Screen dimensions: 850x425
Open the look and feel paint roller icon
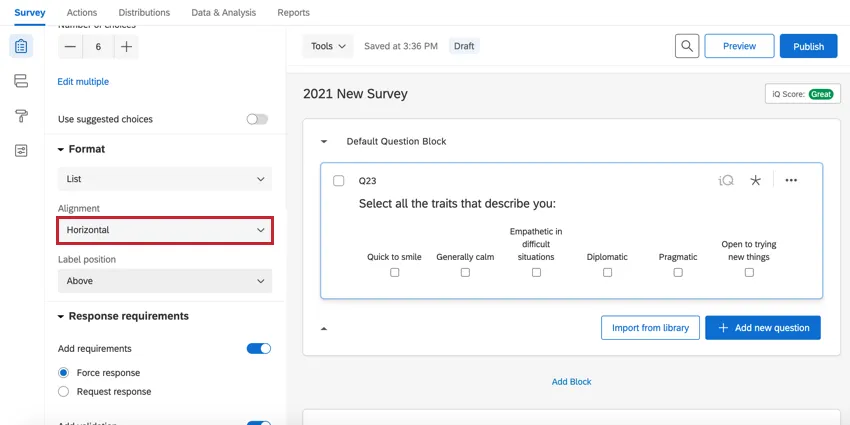[x=21, y=116]
